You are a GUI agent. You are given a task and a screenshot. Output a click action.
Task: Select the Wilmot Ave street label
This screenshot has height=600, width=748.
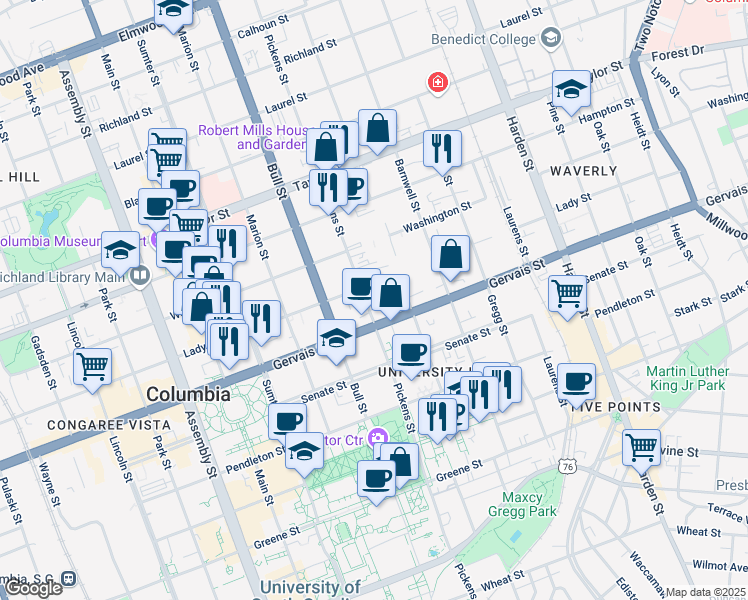pyautogui.click(x=720, y=566)
